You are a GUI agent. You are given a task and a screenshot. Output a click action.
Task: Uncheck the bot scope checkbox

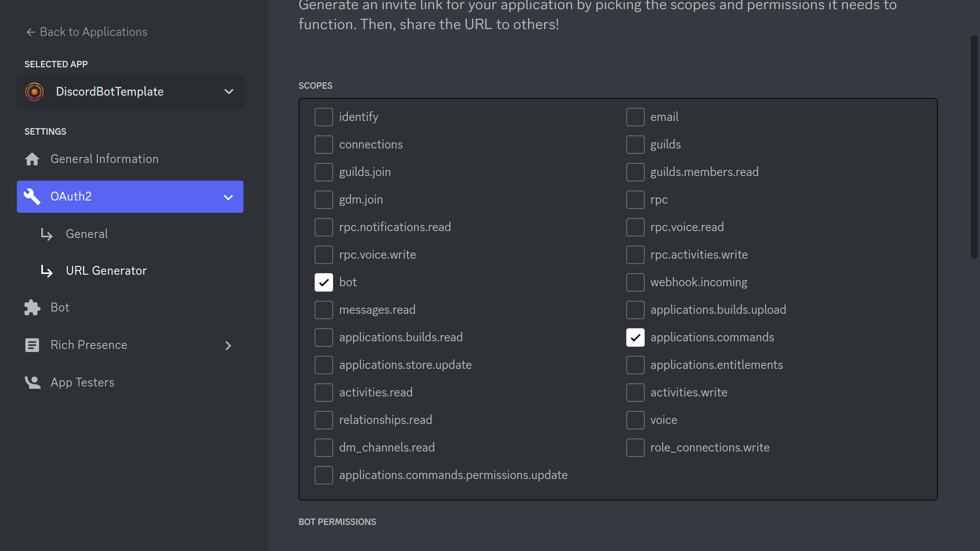point(324,282)
